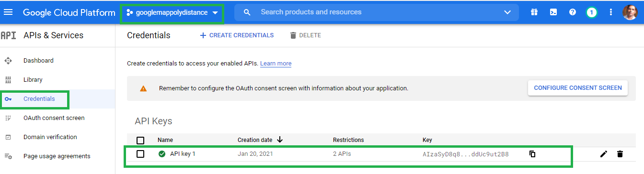Image resolution: width=644 pixels, height=174 pixels.
Task: Sort by Creation date arrow
Action: point(280,140)
